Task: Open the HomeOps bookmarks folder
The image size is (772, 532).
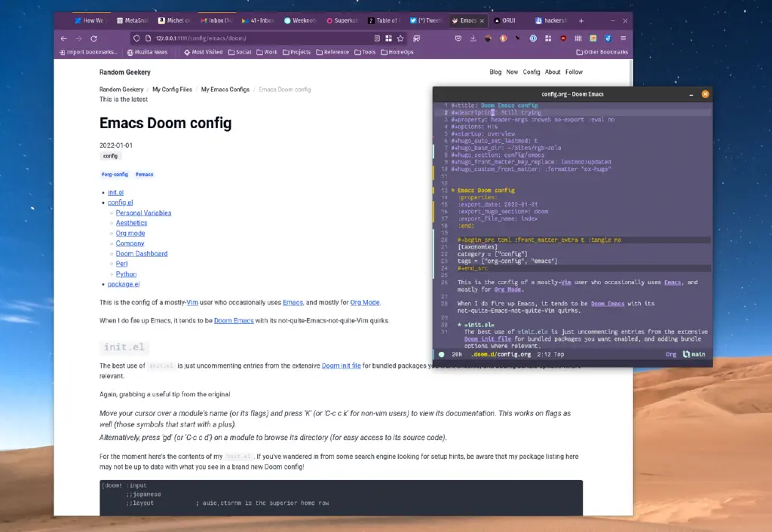Action: (397, 52)
